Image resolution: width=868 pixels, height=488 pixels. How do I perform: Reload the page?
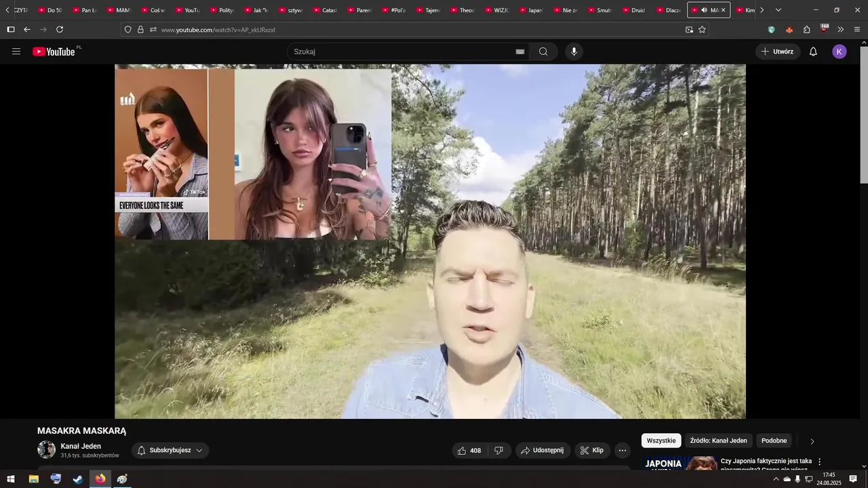60,30
